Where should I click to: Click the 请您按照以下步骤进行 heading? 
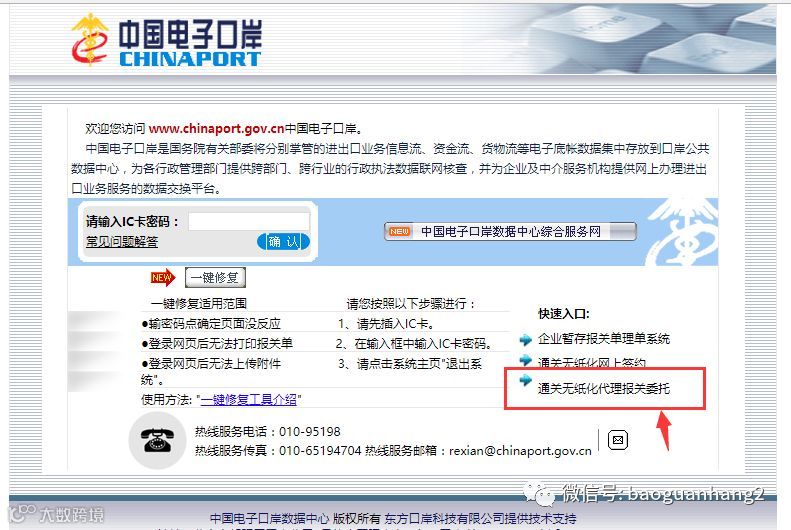pos(411,304)
